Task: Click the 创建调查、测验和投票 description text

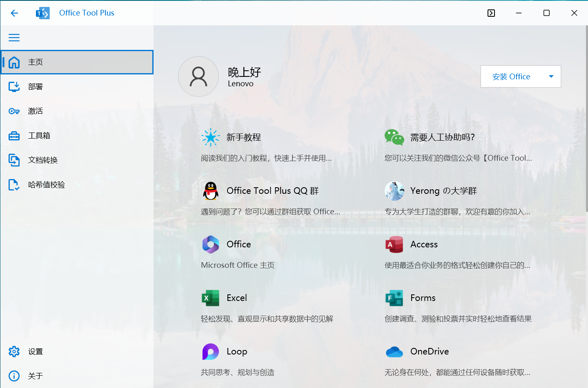Action: [458, 319]
